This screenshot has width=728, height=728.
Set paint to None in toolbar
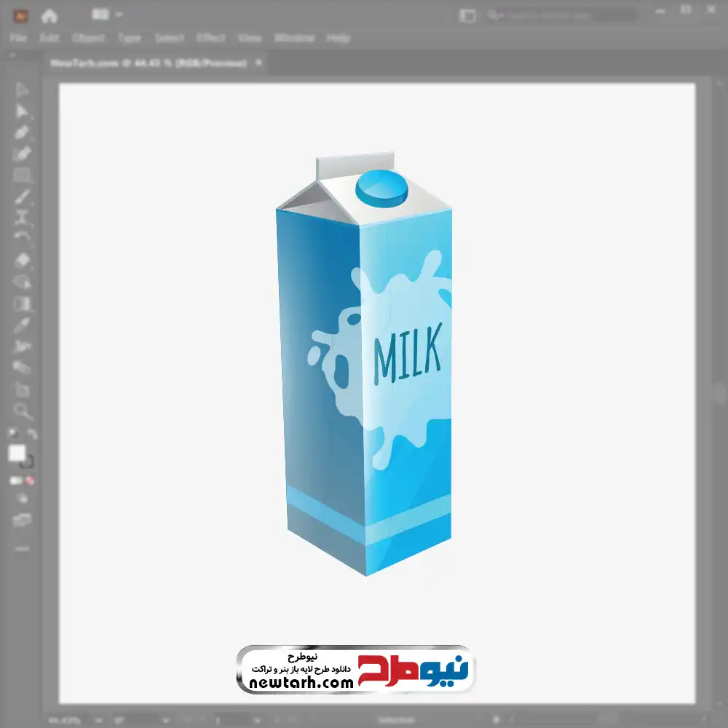point(31,481)
